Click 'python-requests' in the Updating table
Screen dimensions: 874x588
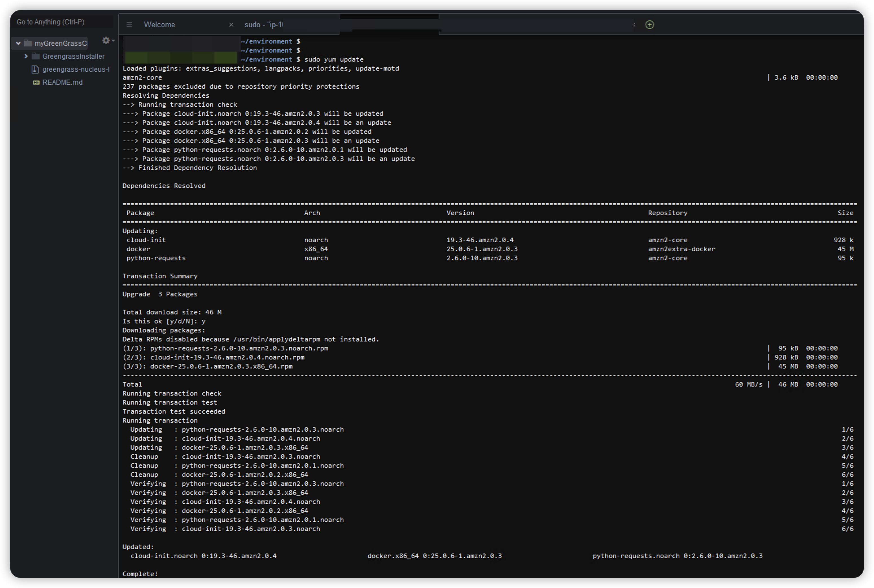[156, 258]
